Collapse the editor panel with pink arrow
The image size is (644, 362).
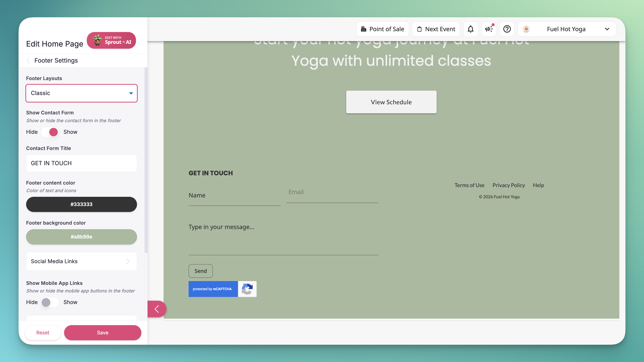(157, 309)
